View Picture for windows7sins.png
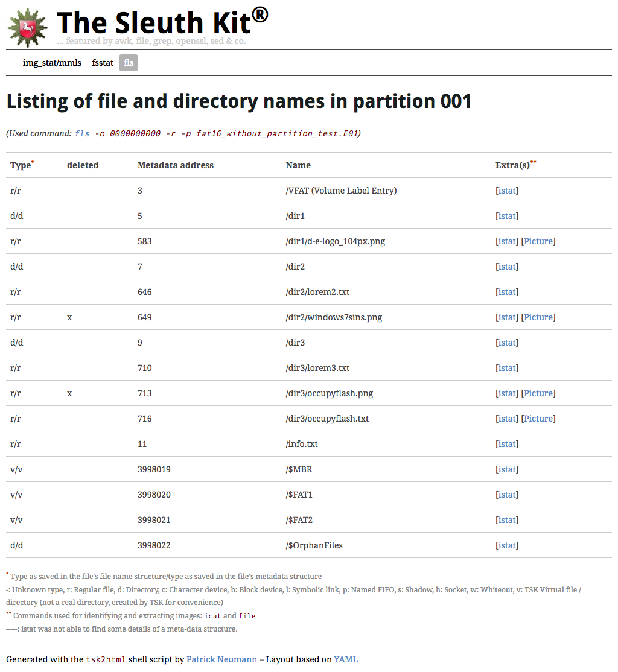Viewport: 618px width, 672px height. 538,317
